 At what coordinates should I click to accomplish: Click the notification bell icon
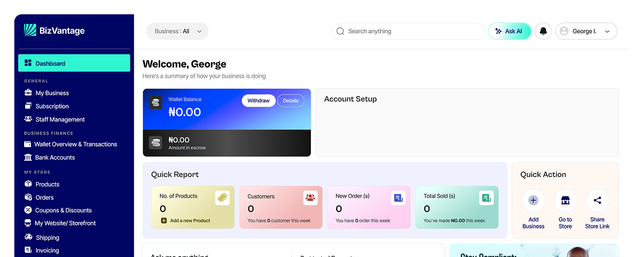[543, 31]
